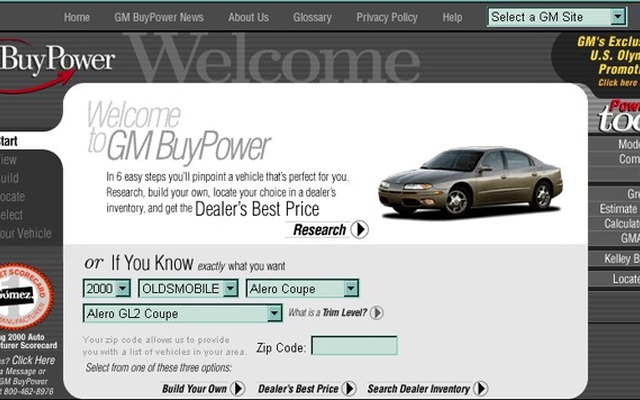The width and height of the screenshot is (640, 400).
Task: Click the 'Click Here' sidebar link
Action: click(x=33, y=360)
